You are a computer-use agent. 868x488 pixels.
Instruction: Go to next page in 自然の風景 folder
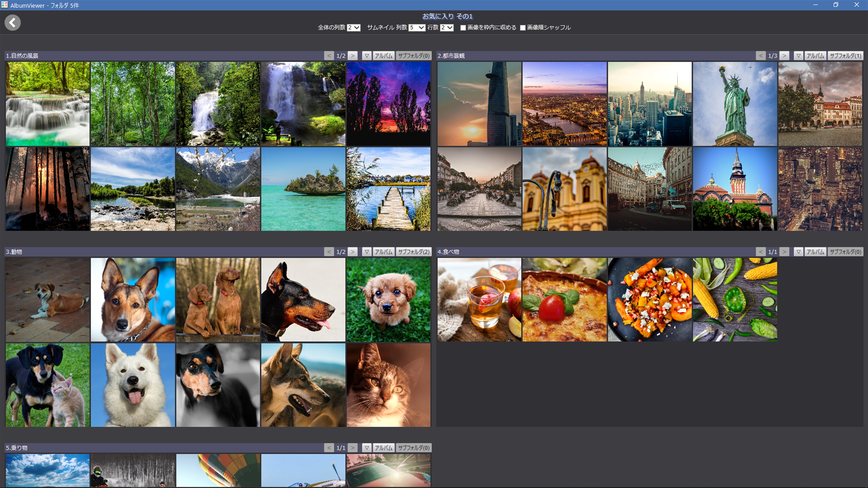pos(352,56)
